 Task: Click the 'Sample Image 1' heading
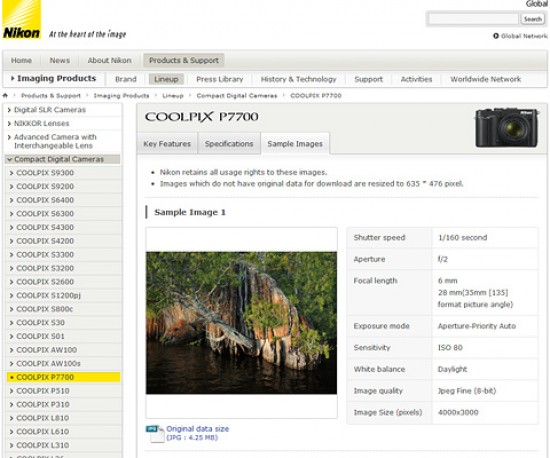point(190,213)
